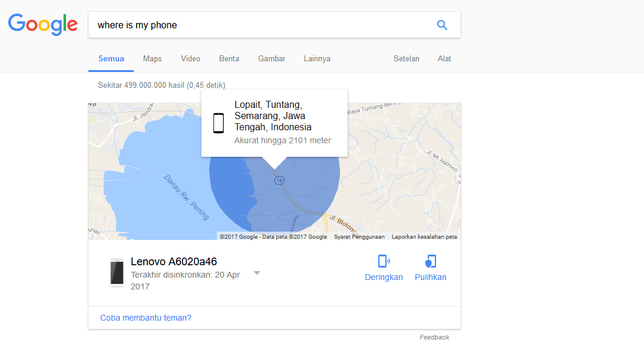Click the Feedback link
Image resolution: width=644 pixels, height=346 pixels.
click(x=434, y=337)
